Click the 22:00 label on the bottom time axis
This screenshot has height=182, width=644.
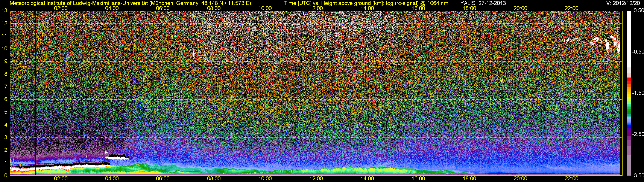pos(571,179)
